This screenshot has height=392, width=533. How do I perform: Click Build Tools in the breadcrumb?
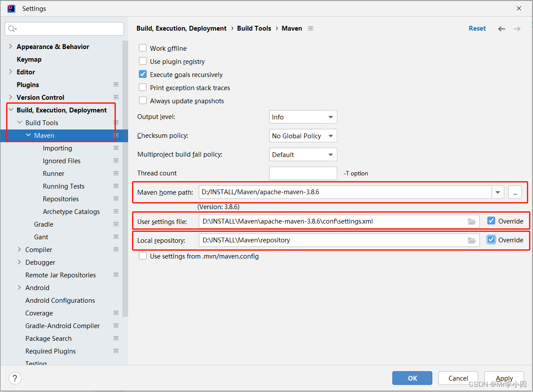tap(254, 28)
